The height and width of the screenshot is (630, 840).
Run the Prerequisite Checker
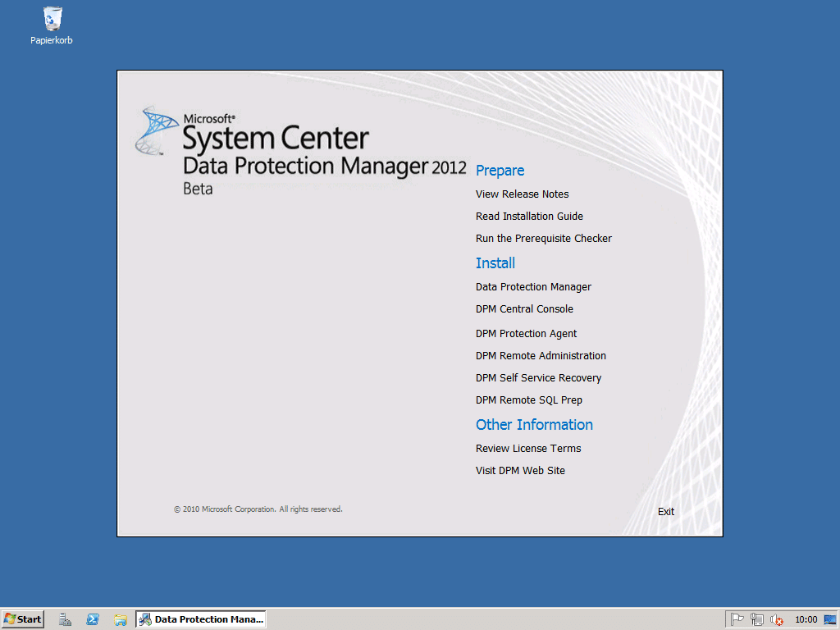tap(543, 239)
